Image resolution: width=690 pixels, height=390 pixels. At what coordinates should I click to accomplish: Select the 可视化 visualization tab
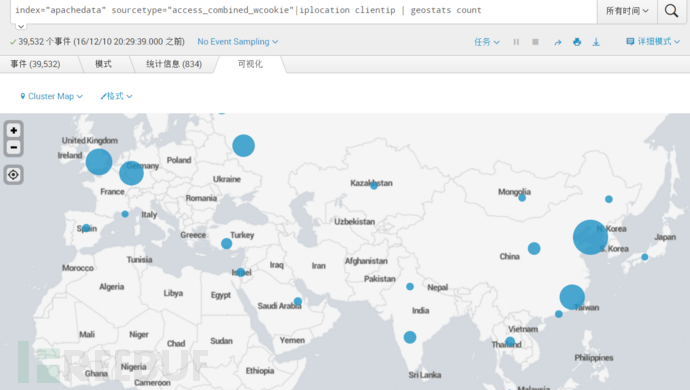(250, 64)
